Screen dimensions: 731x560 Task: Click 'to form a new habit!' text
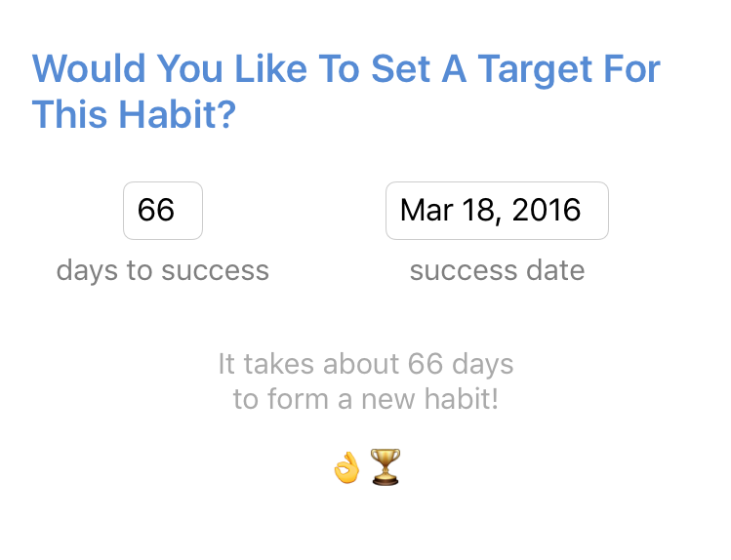[366, 399]
